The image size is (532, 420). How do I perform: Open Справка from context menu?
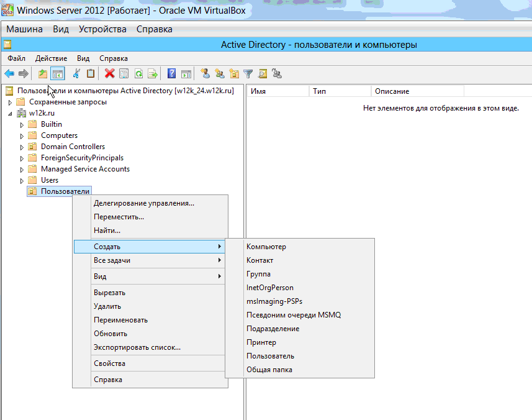[149, 379]
